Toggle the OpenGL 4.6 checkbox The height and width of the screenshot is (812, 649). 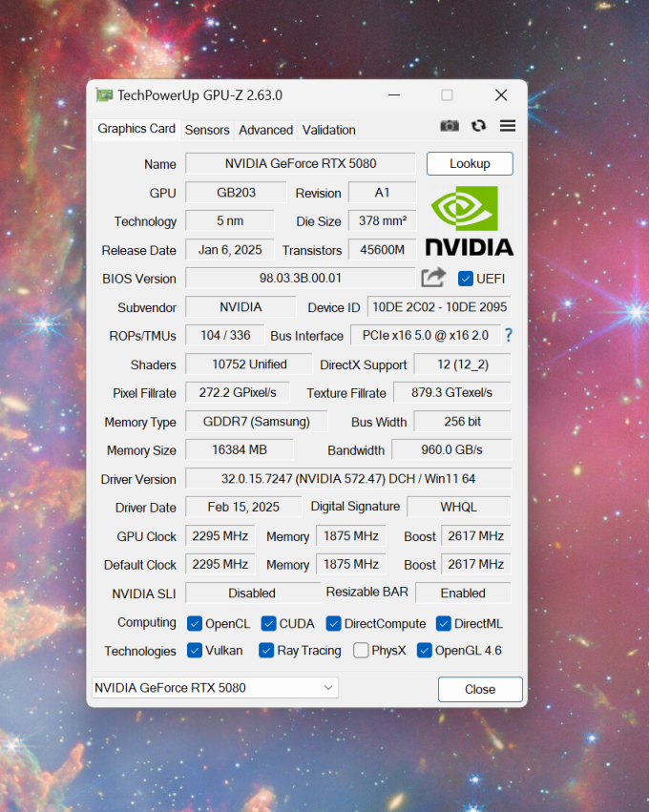424,651
